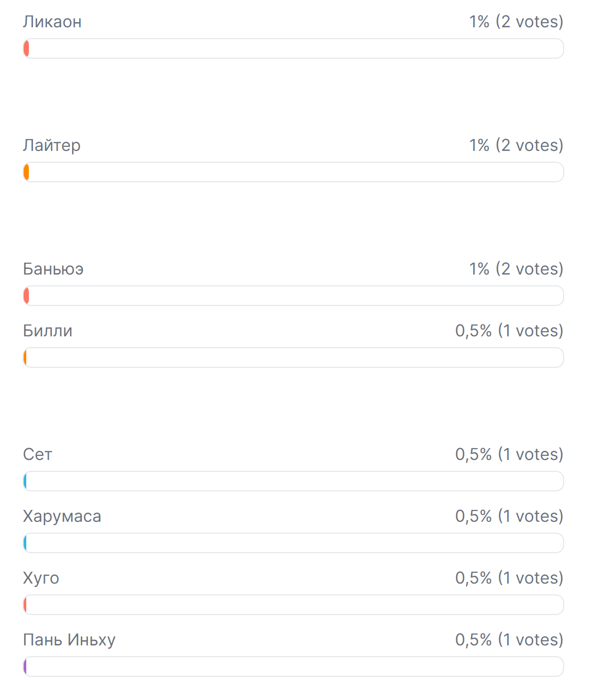The width and height of the screenshot is (594, 700).
Task: Click the Сет blue progress bar
Action: (x=293, y=481)
